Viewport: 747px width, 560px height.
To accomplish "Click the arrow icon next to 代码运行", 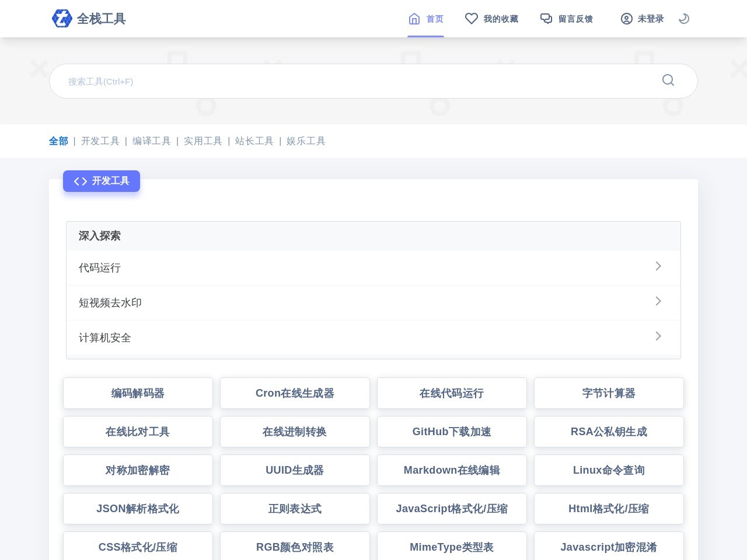I will (658, 267).
